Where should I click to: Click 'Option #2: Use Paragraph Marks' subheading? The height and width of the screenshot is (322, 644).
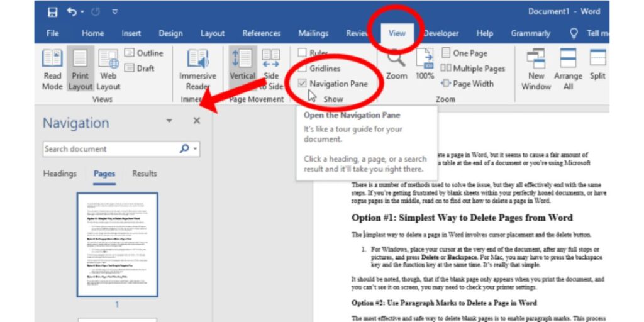point(443,303)
